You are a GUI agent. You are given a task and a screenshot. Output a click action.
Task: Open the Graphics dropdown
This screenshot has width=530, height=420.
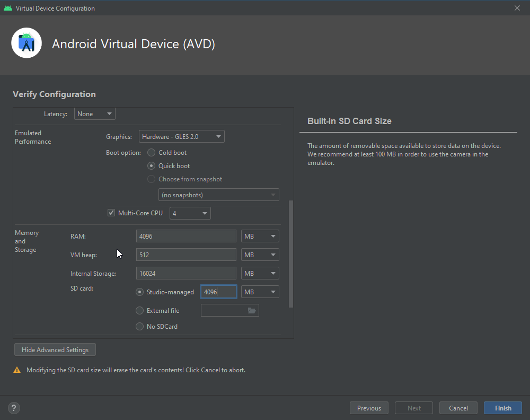[x=181, y=137]
